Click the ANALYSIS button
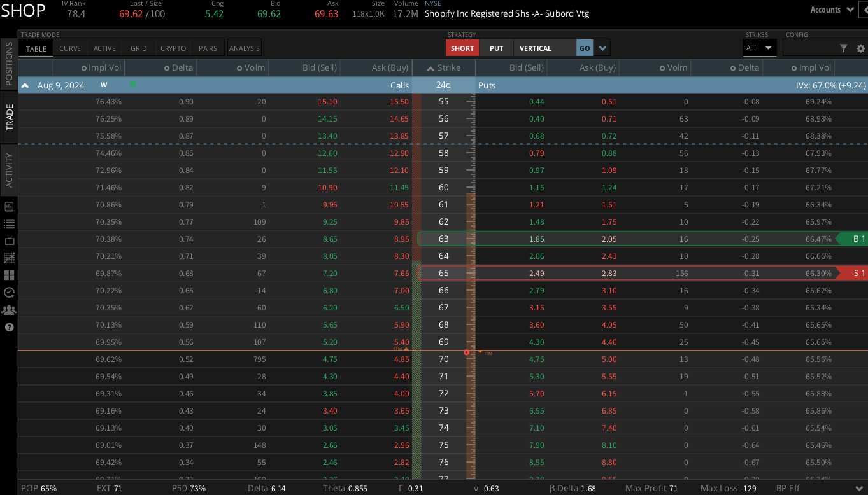868x495 pixels. tap(245, 48)
